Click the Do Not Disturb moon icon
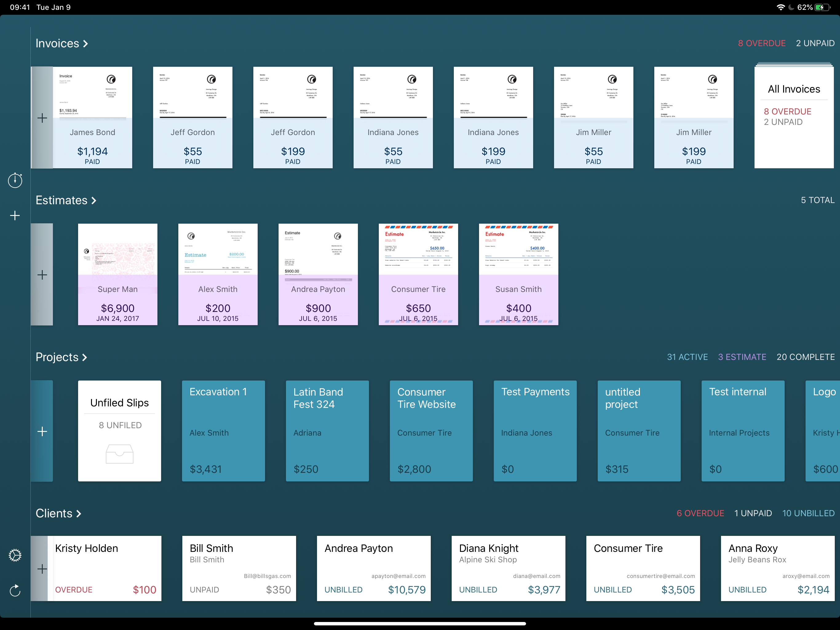 (791, 7)
